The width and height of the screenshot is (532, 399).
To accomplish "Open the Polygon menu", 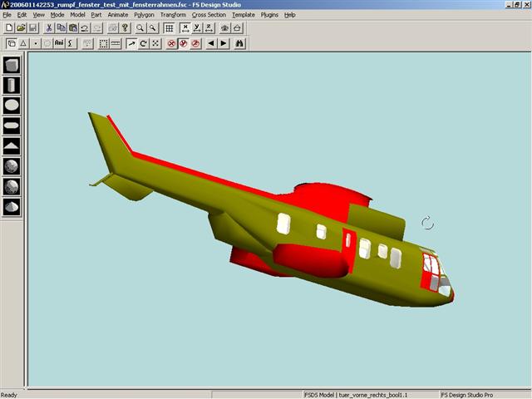I will [144, 15].
